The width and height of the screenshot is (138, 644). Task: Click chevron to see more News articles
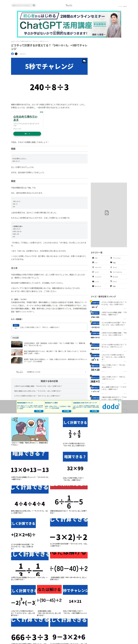tap(85, 372)
